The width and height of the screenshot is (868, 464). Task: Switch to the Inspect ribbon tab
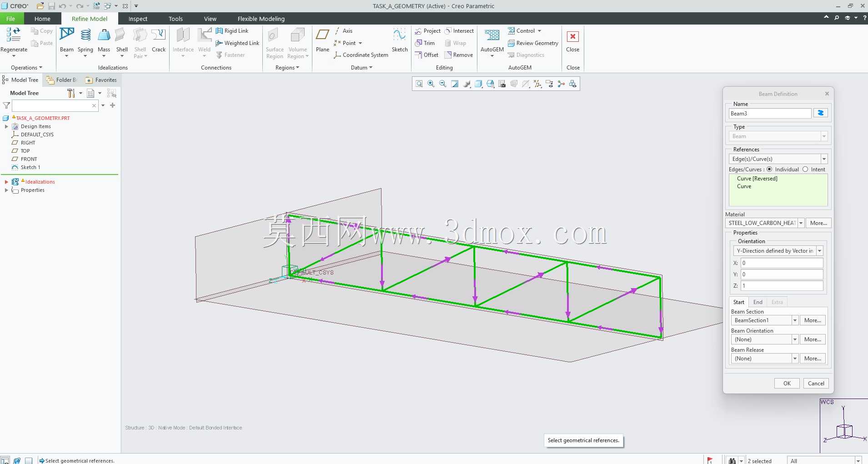138,19
